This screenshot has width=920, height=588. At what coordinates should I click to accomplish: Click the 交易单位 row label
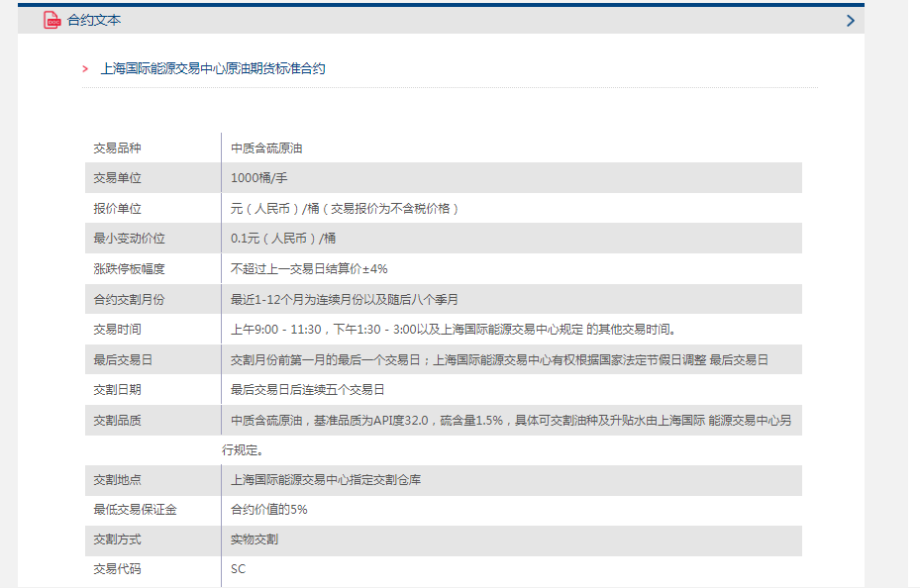coord(117,178)
